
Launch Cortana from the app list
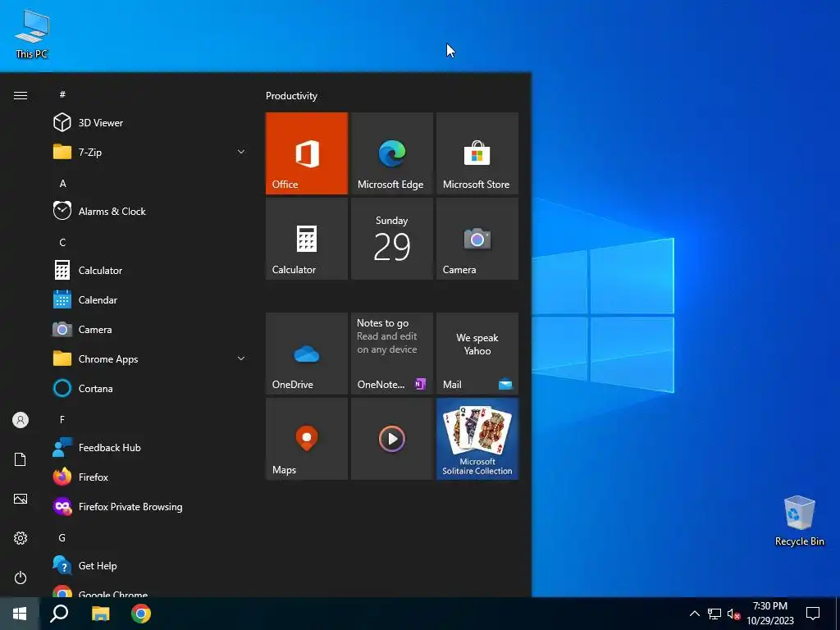(x=150, y=388)
